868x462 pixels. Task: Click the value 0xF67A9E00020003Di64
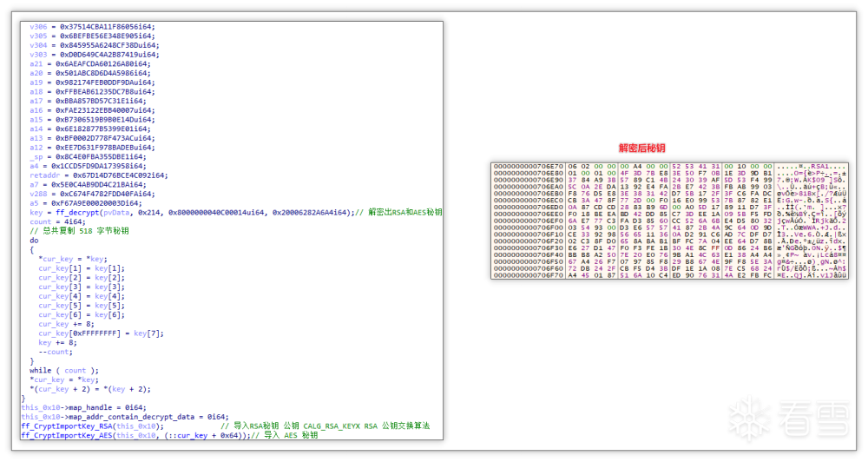tap(96, 203)
